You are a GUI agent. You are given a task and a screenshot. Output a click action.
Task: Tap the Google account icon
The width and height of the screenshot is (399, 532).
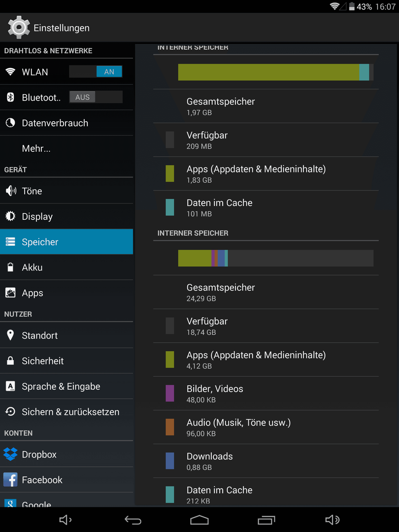pyautogui.click(x=10, y=503)
